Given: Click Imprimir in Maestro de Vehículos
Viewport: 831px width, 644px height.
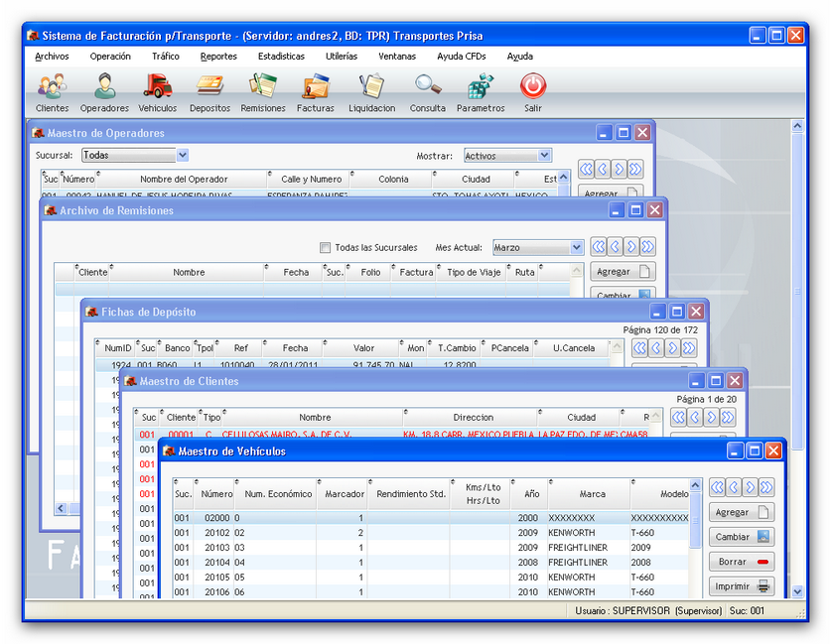Looking at the screenshot, I should [x=742, y=586].
